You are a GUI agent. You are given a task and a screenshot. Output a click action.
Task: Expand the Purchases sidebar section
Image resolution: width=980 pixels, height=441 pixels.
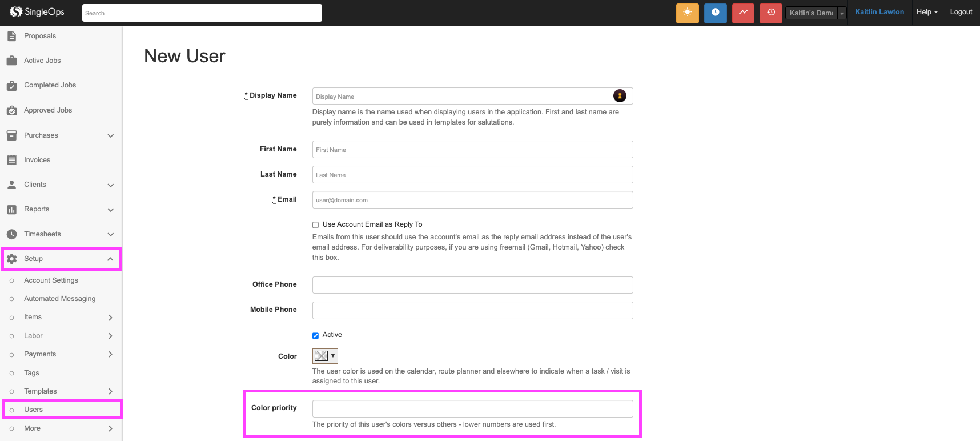point(110,135)
